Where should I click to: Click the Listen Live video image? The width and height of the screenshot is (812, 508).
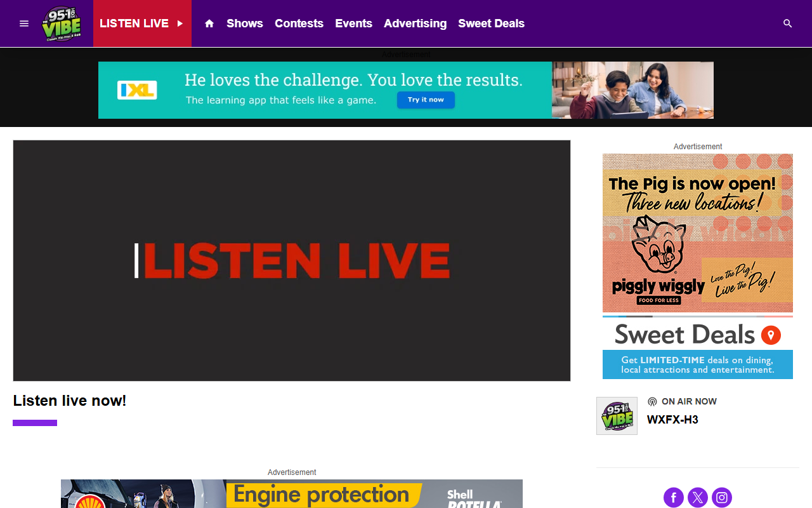[292, 260]
